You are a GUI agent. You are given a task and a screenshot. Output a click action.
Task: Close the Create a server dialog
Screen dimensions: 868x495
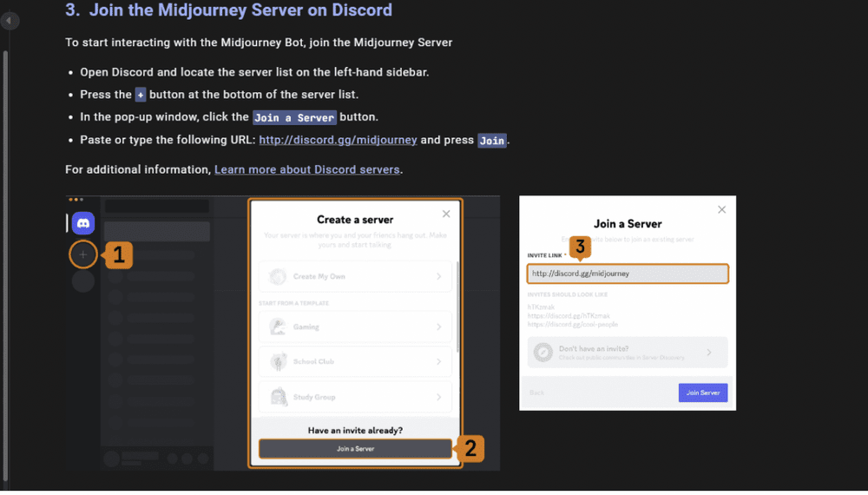[x=446, y=214]
